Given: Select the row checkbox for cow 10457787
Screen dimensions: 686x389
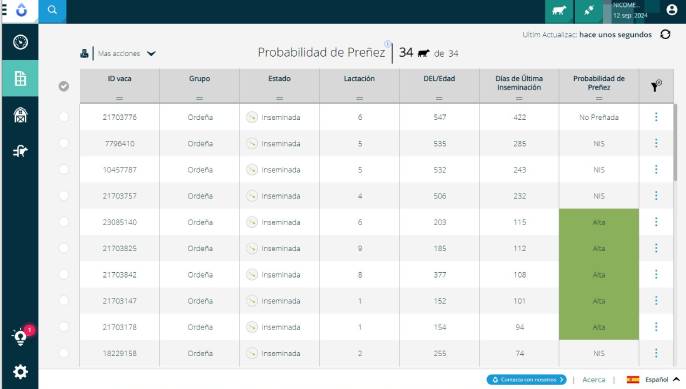Looking at the screenshot, I should (64, 169).
